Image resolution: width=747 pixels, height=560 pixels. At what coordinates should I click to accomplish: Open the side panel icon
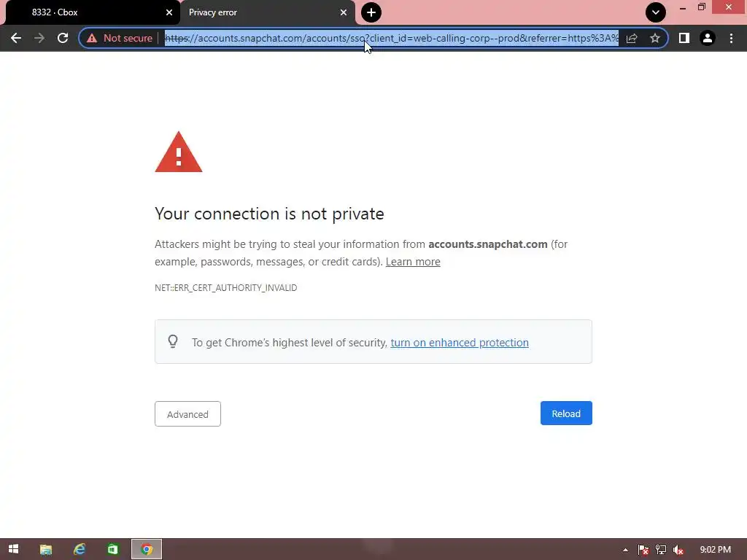tap(684, 38)
